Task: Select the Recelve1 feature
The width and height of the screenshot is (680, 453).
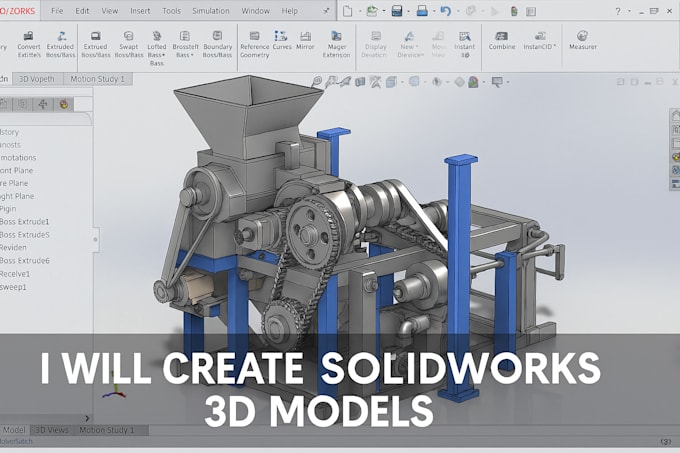Action: click(15, 274)
